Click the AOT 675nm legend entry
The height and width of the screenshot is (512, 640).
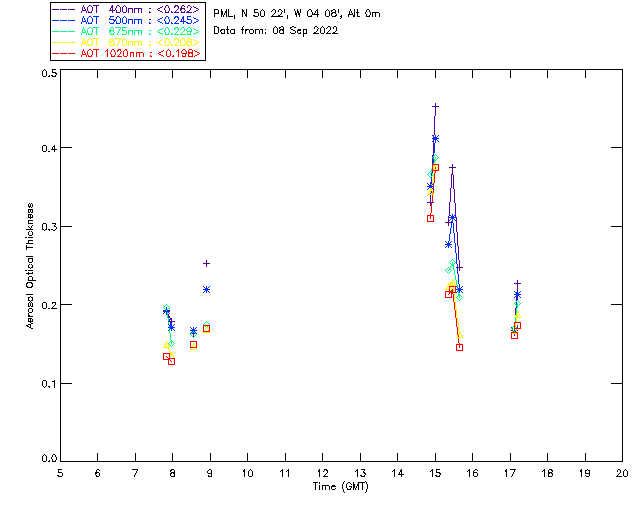point(126,31)
